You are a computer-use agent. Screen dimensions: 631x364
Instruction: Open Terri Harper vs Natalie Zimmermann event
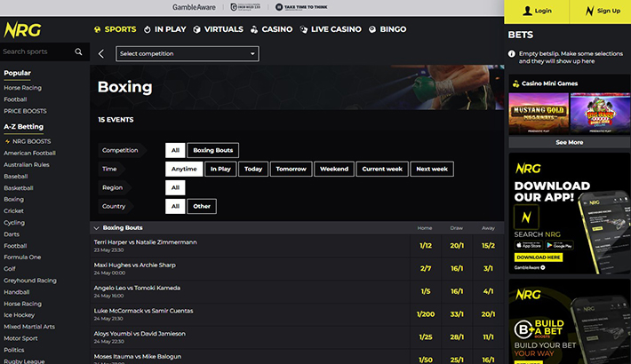[145, 242]
